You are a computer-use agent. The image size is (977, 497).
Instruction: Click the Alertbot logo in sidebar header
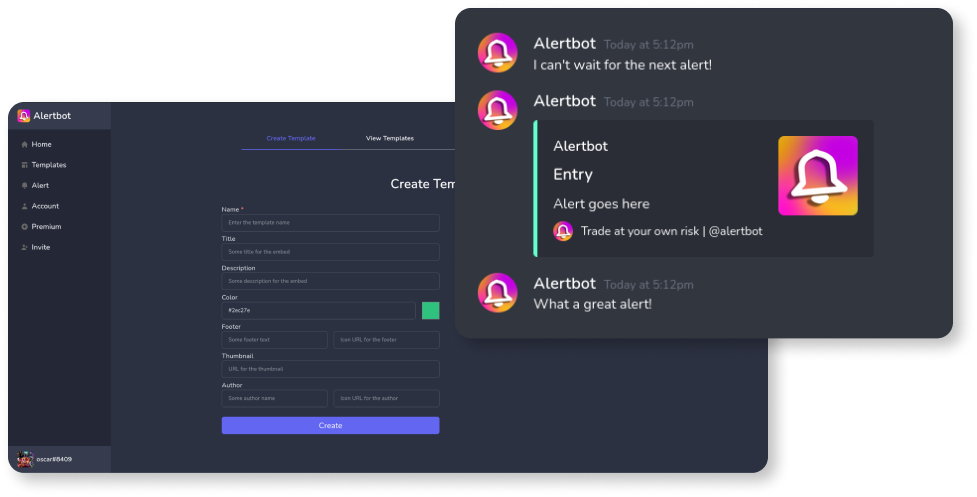(x=24, y=116)
